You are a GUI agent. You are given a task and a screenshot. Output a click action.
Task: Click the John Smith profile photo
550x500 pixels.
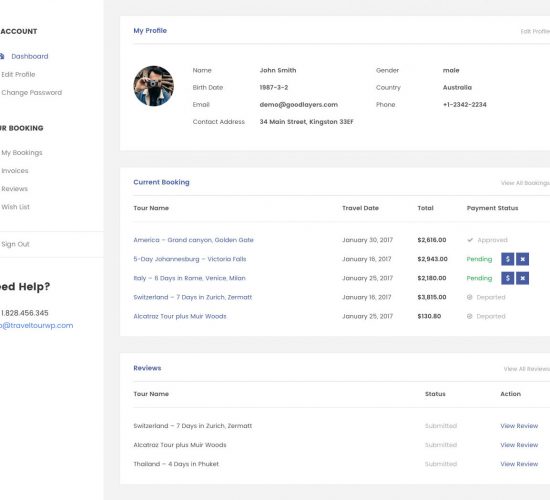154,86
